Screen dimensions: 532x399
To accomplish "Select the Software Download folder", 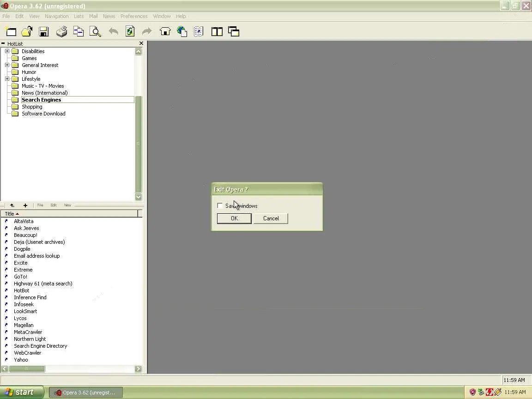I will (x=43, y=114).
